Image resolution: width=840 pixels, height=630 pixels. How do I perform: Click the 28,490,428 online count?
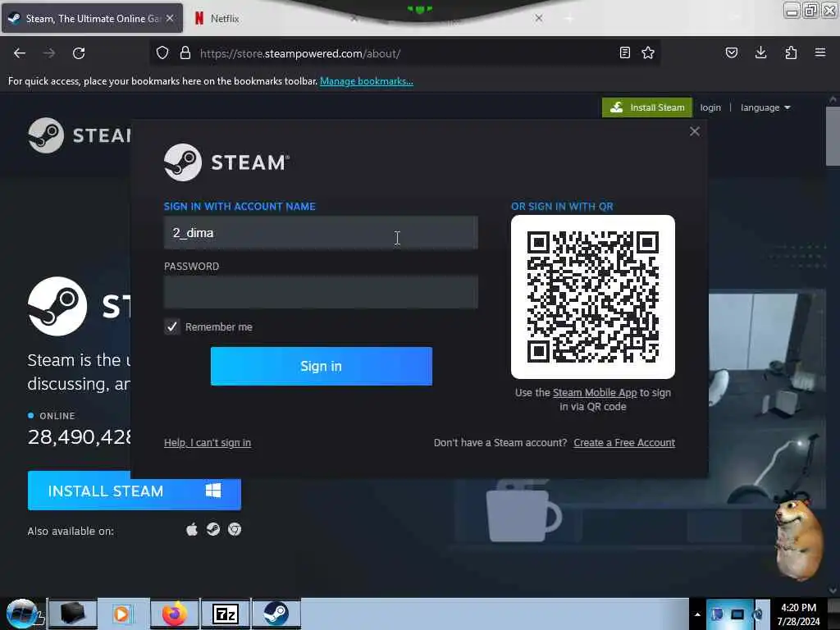(x=80, y=437)
